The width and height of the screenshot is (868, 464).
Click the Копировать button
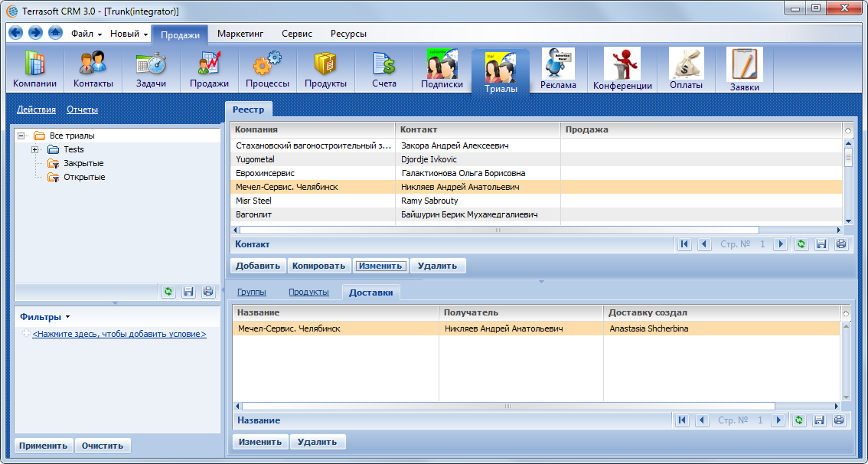click(319, 266)
